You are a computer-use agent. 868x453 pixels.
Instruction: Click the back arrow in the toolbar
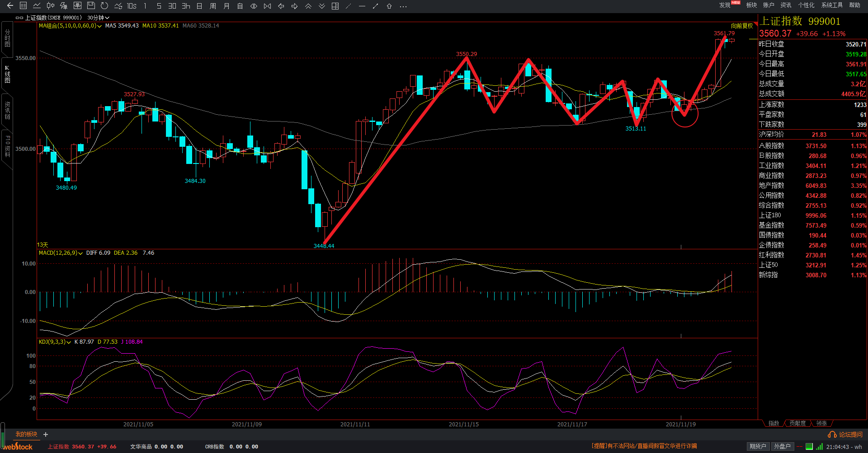click(x=10, y=6)
